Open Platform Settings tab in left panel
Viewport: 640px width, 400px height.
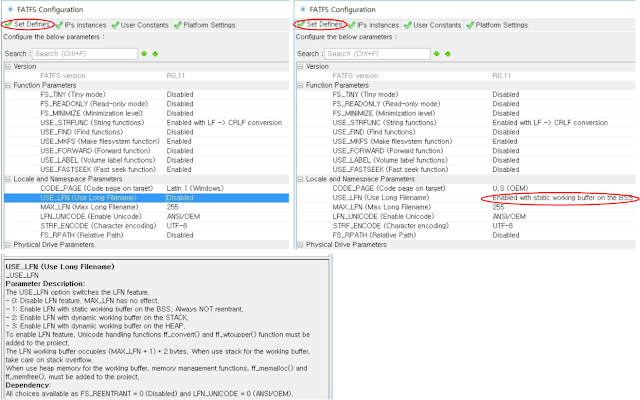pos(204,25)
